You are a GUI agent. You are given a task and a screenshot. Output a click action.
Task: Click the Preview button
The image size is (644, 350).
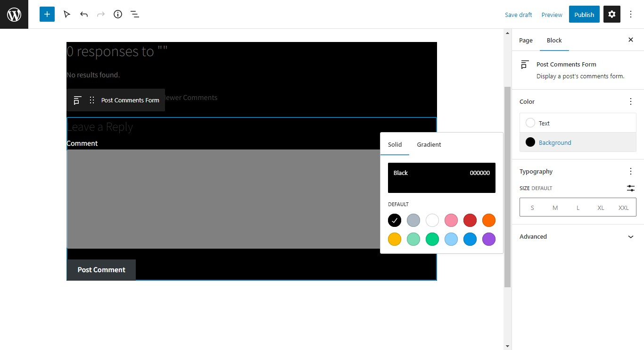tap(552, 15)
